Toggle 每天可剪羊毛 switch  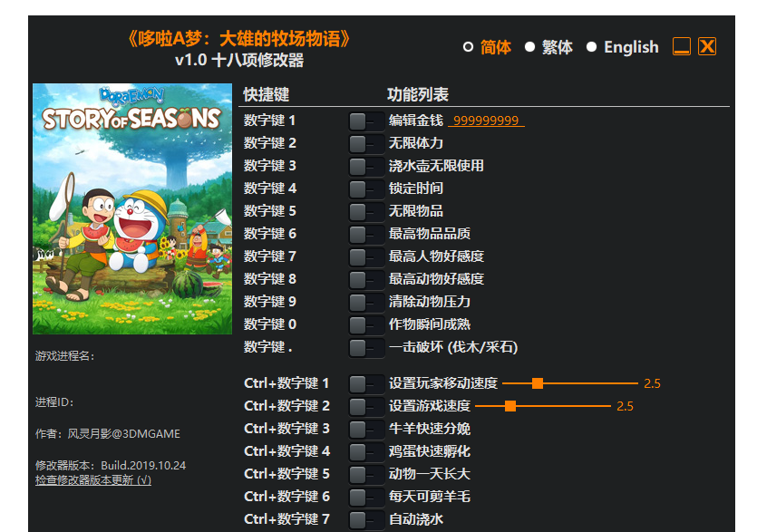click(x=366, y=498)
